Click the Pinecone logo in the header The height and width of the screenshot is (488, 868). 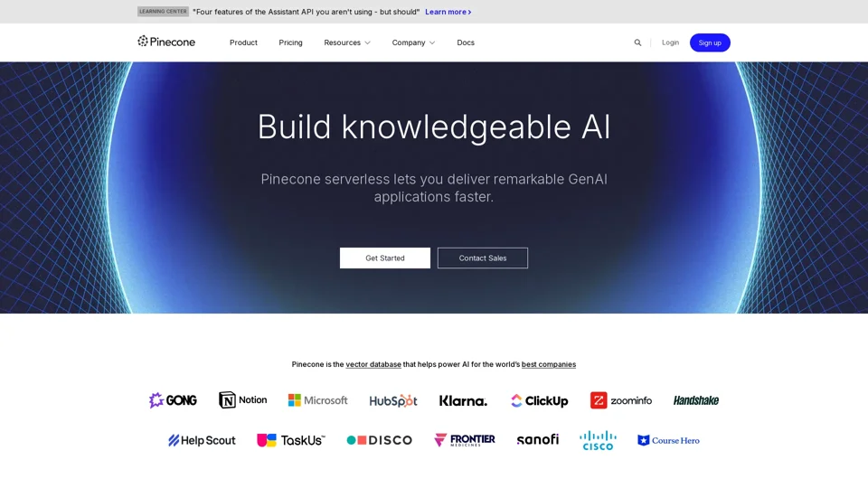point(166,42)
